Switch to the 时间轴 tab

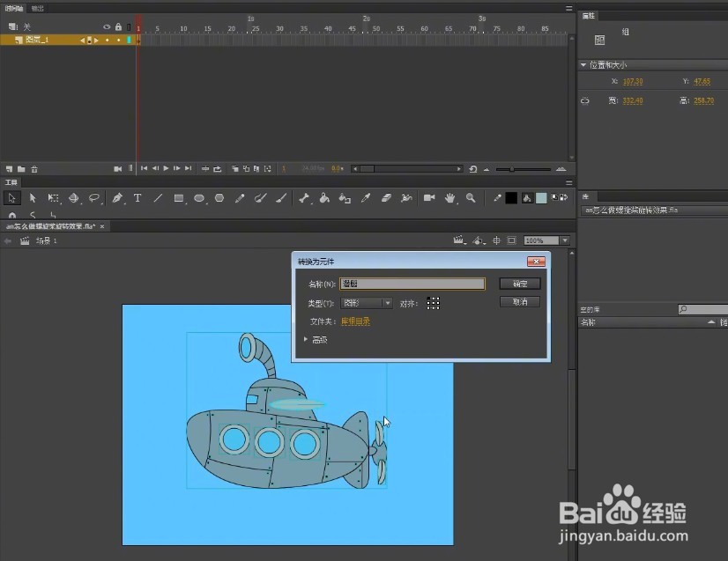pos(14,8)
